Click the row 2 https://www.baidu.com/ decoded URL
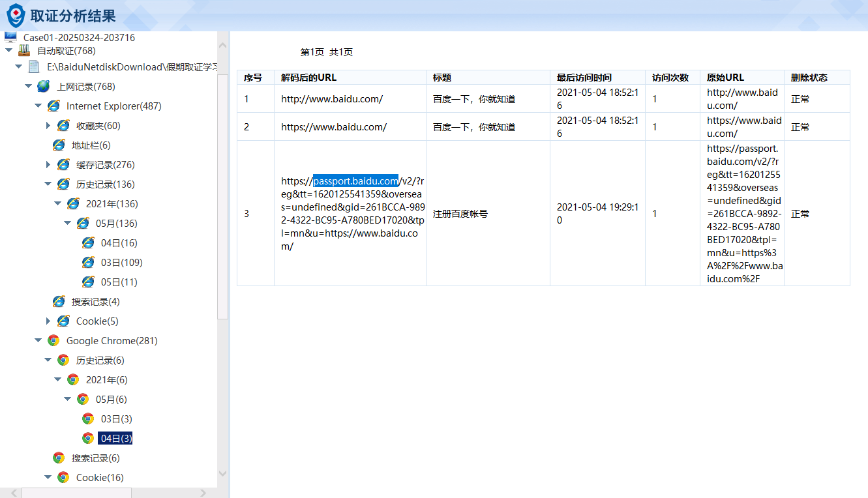868x498 pixels. pyautogui.click(x=334, y=126)
